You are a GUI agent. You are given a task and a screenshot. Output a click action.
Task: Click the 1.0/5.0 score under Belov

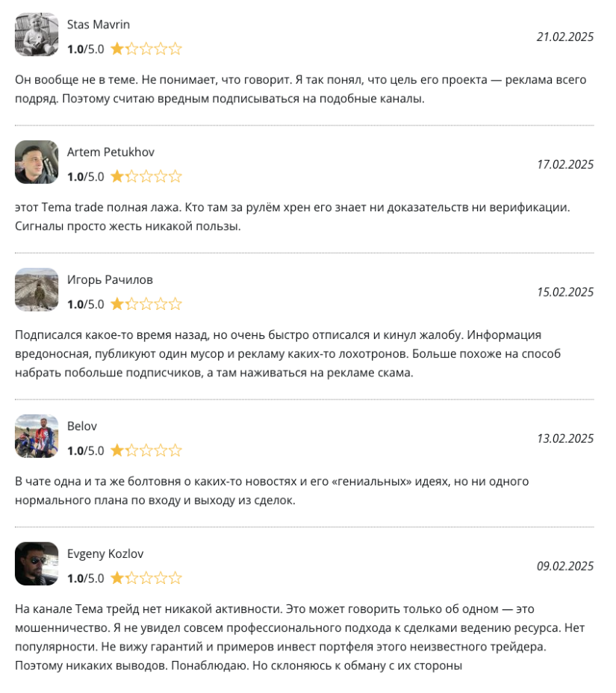tap(86, 451)
